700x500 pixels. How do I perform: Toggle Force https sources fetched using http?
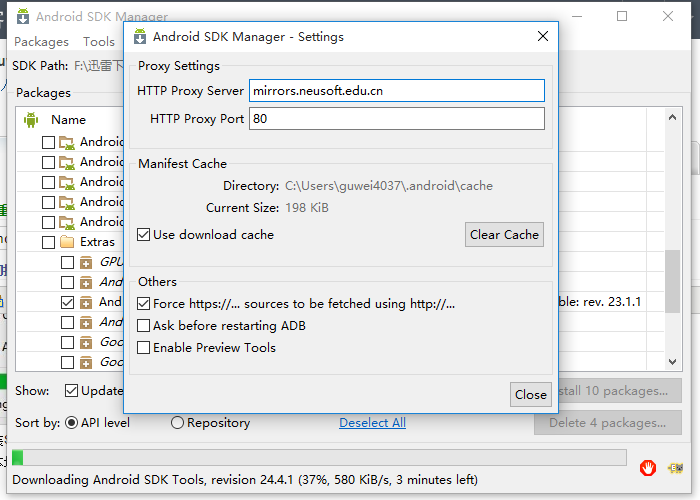coord(143,304)
